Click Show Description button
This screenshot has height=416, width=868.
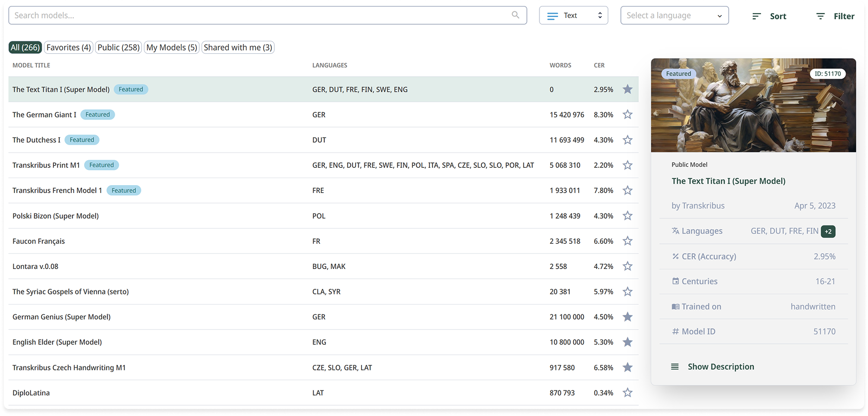click(720, 367)
